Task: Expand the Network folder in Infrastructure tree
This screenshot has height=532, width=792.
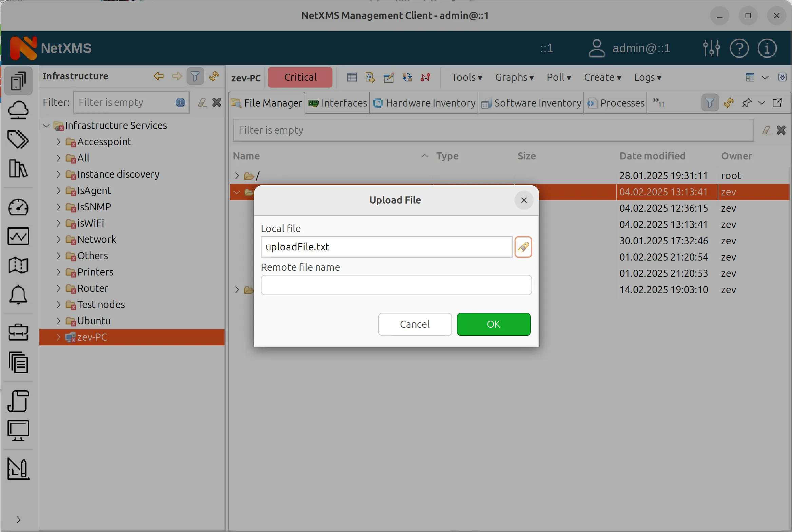Action: click(58, 239)
